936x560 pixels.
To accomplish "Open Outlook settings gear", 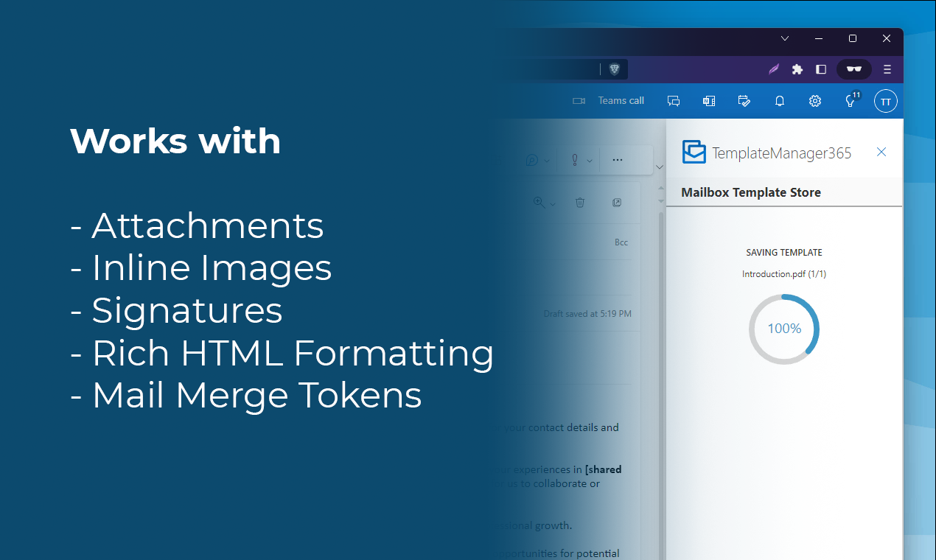I will click(x=815, y=101).
